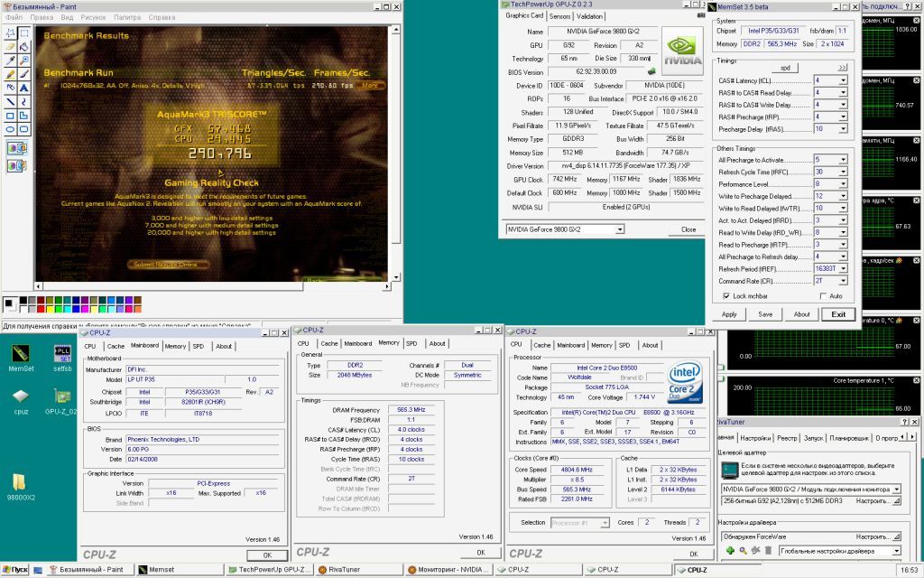Image resolution: width=924 pixels, height=578 pixels.
Task: Click the Apply button in MemSet
Action: click(729, 314)
